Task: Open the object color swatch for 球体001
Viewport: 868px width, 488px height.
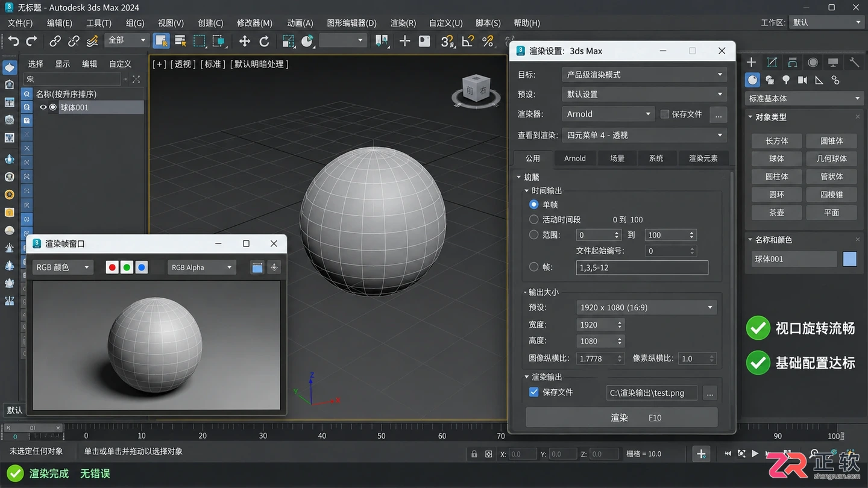Action: pos(850,259)
